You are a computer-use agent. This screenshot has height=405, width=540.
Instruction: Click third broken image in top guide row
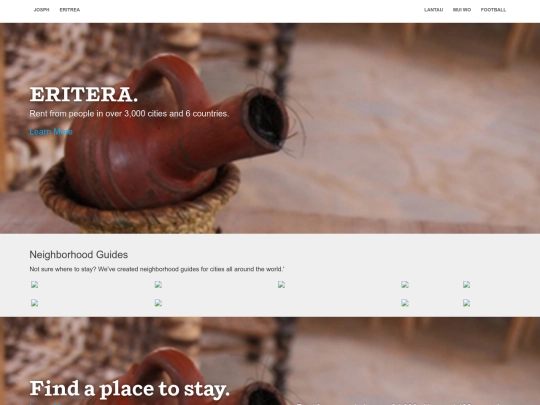[281, 284]
